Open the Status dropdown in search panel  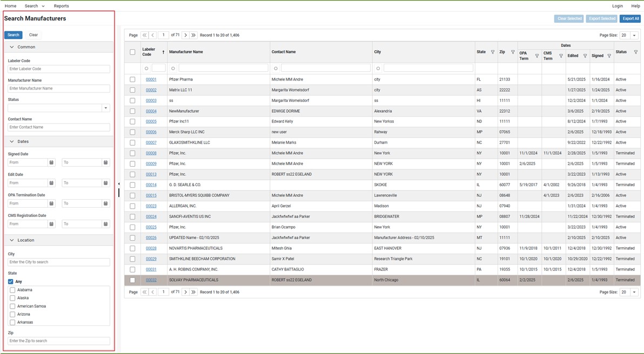(106, 108)
